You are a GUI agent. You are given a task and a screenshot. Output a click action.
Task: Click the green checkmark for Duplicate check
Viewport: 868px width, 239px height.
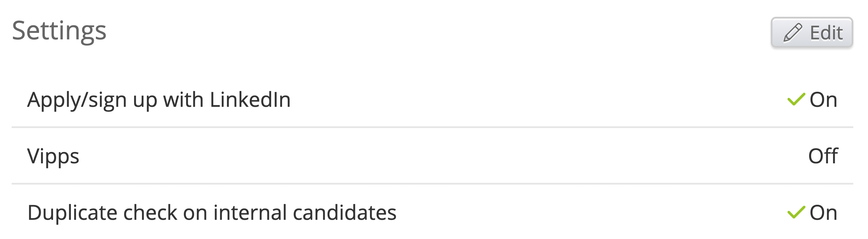(x=796, y=212)
